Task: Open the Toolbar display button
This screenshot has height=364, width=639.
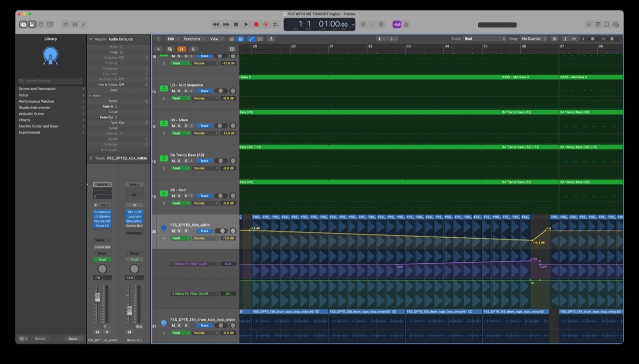Action: [50, 24]
